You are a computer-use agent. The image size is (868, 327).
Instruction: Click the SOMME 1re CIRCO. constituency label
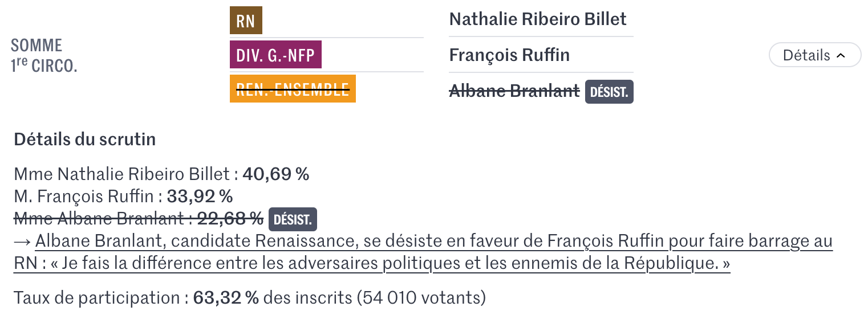point(44,55)
